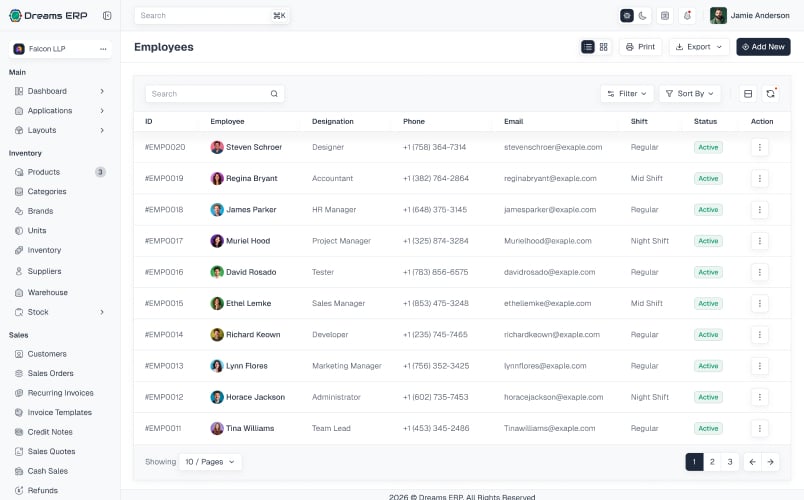Open action menu for Steven Schroer
The image size is (804, 500).
pyautogui.click(x=759, y=147)
